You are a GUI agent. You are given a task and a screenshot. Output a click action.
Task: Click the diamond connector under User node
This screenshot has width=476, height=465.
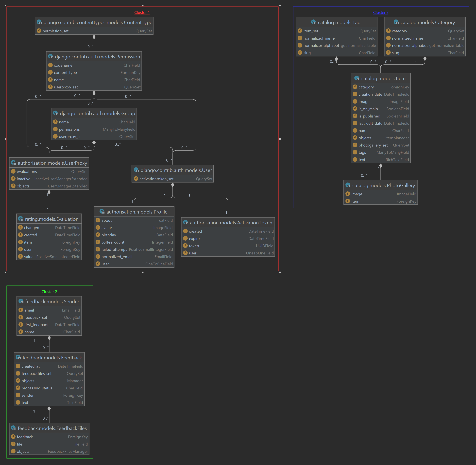[x=173, y=185]
